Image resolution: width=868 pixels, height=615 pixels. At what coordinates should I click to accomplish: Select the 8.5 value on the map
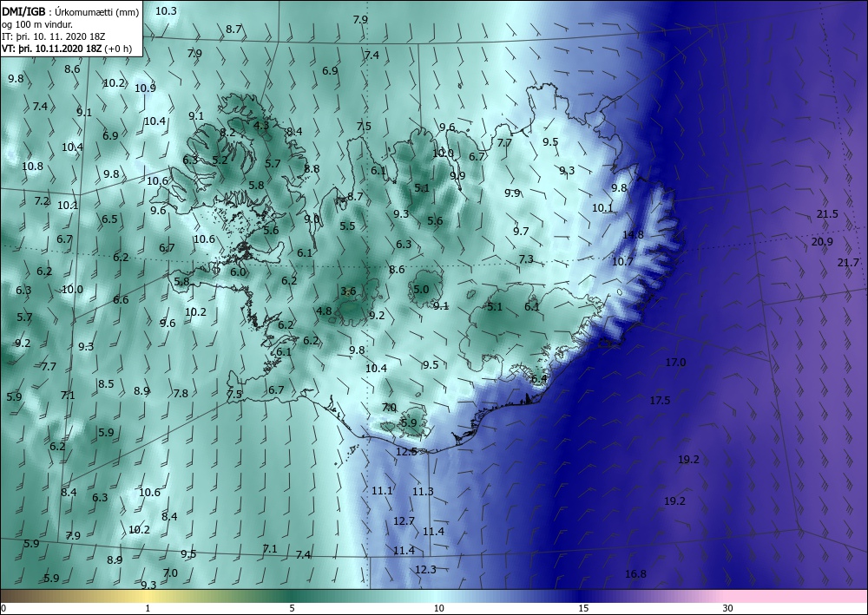pos(106,384)
